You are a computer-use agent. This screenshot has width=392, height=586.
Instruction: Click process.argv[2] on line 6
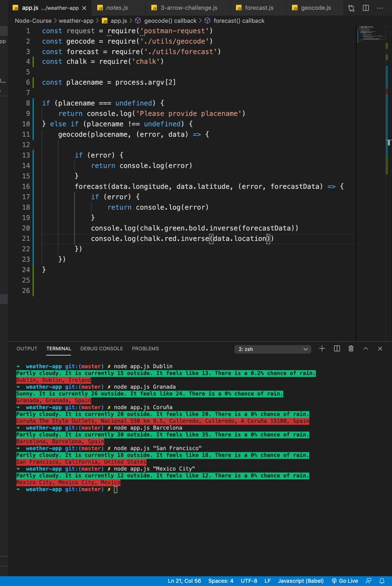click(x=145, y=82)
